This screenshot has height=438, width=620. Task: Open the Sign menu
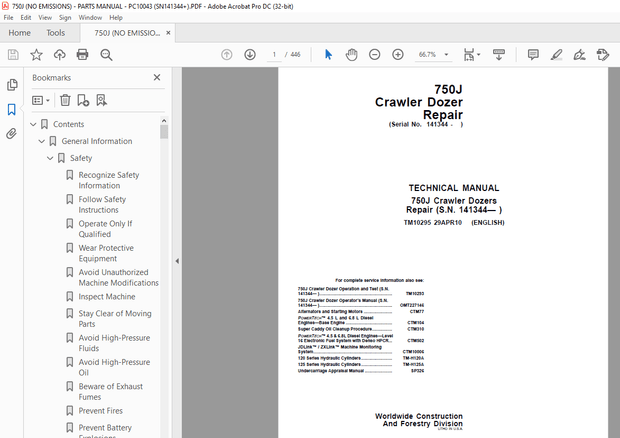pyautogui.click(x=65, y=17)
